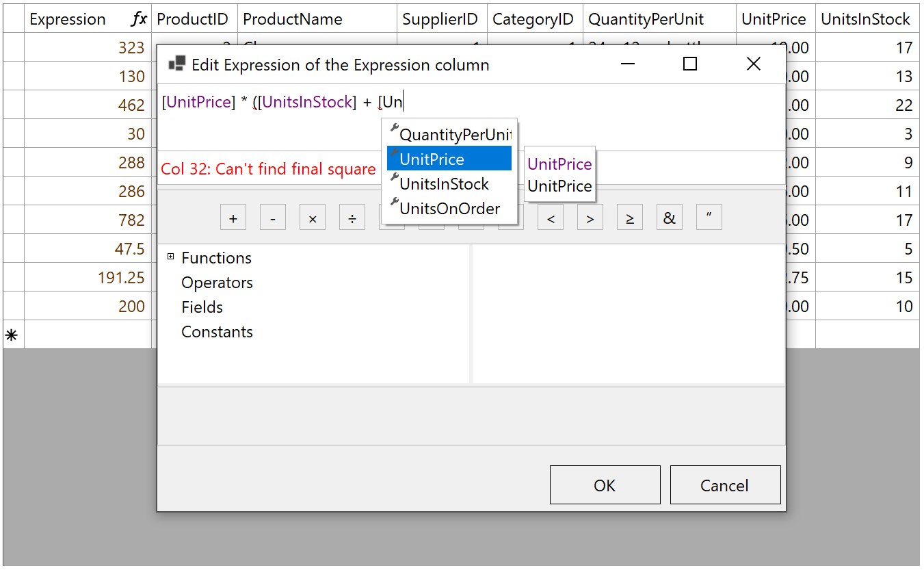The height and width of the screenshot is (570, 924).
Task: Click the less-than operator icon
Action: click(550, 217)
